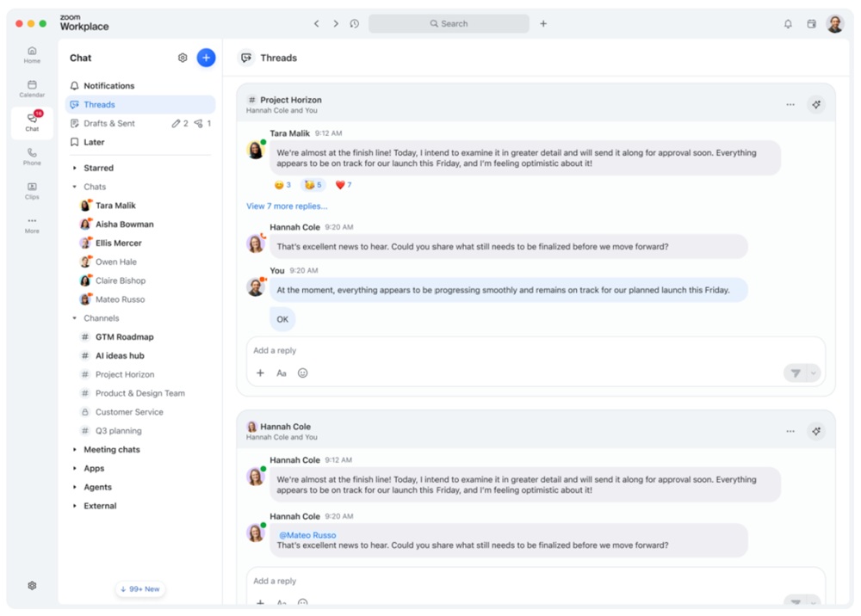Viewport: 861px width, 616px height.
Task: Click View 7 more replies link
Action: coord(287,206)
